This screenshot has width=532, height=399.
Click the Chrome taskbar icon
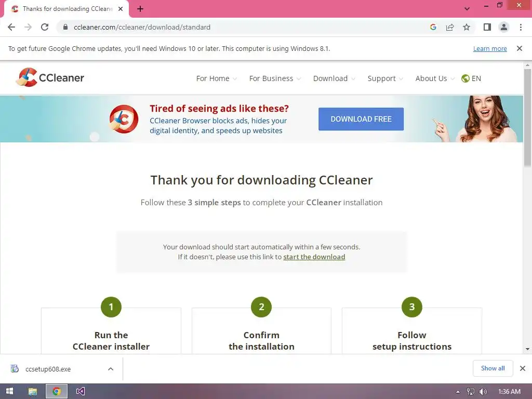tap(57, 391)
